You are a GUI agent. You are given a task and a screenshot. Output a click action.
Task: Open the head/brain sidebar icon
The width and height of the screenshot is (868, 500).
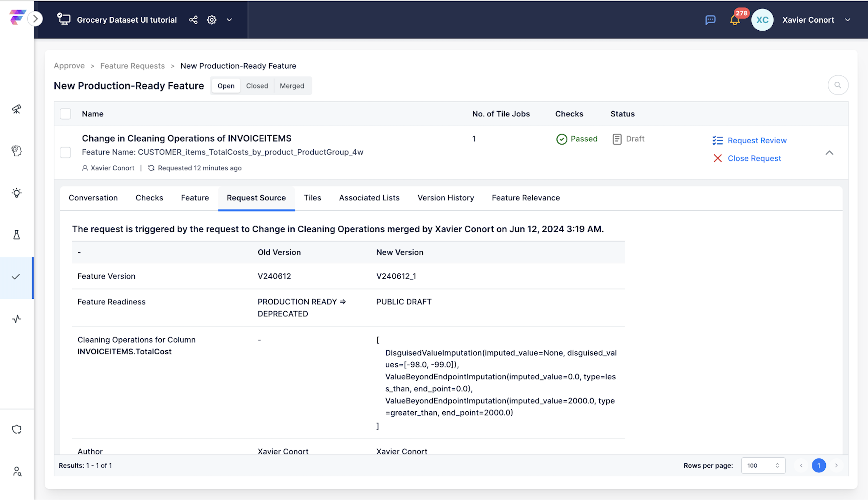(16, 151)
